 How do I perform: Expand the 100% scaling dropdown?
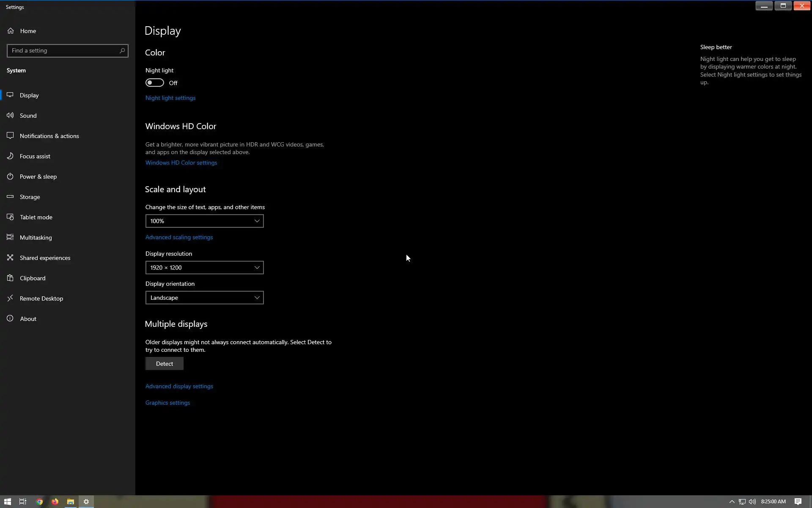click(x=204, y=221)
